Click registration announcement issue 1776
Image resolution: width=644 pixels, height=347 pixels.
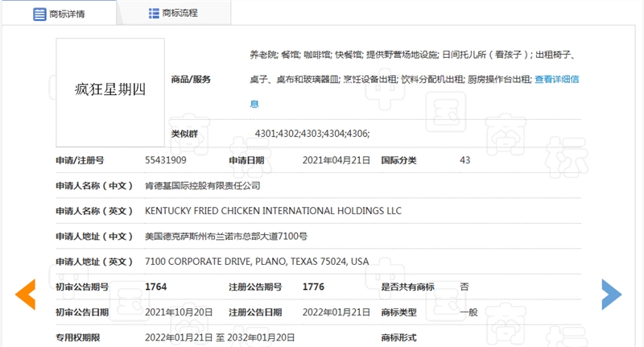(313, 287)
